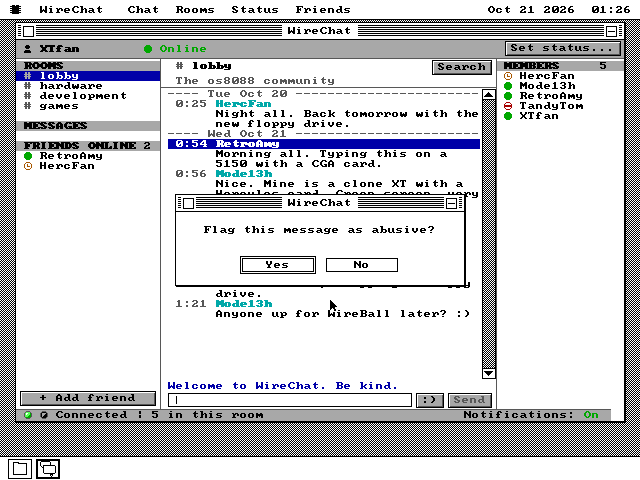Open the Rooms menu

195,9
